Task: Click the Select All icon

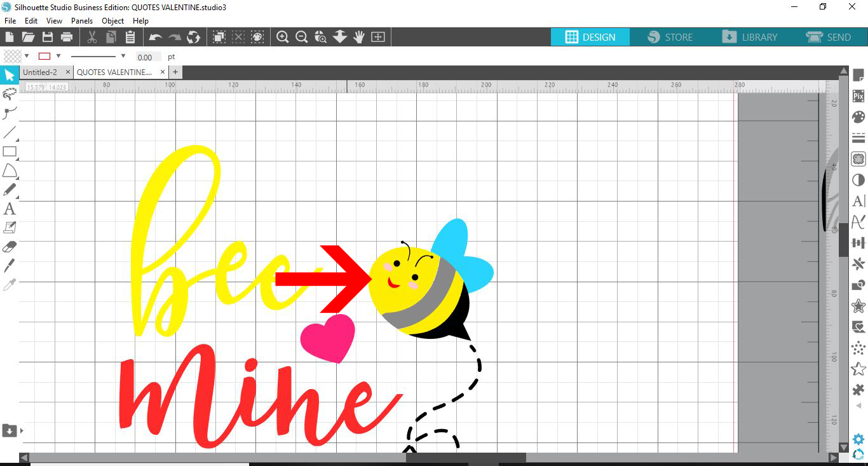Action: (219, 38)
